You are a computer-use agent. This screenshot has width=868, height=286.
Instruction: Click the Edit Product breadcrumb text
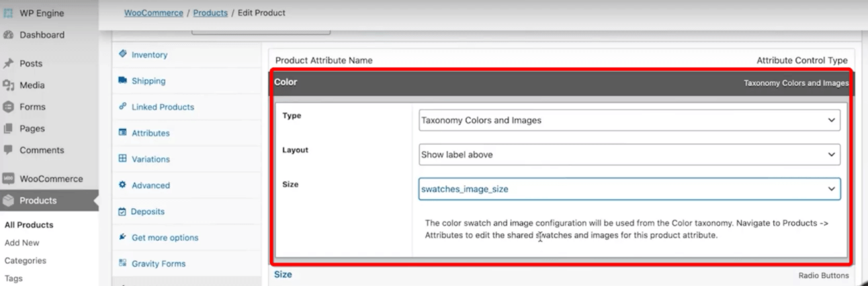coord(261,13)
